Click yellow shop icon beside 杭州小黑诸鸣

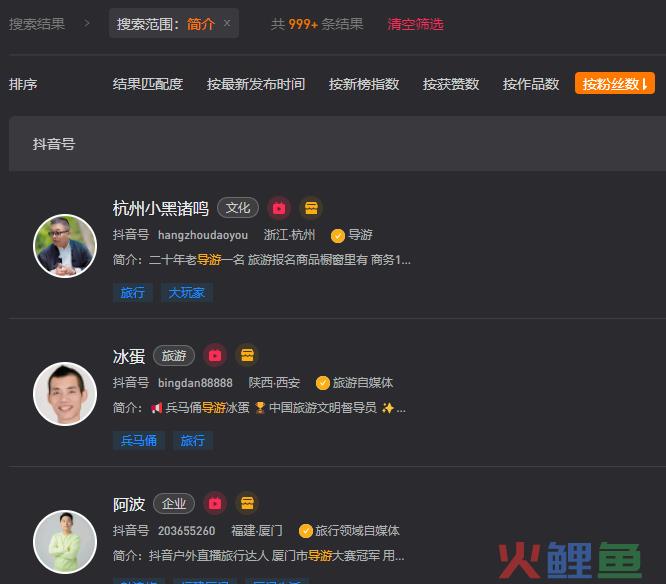point(311,208)
